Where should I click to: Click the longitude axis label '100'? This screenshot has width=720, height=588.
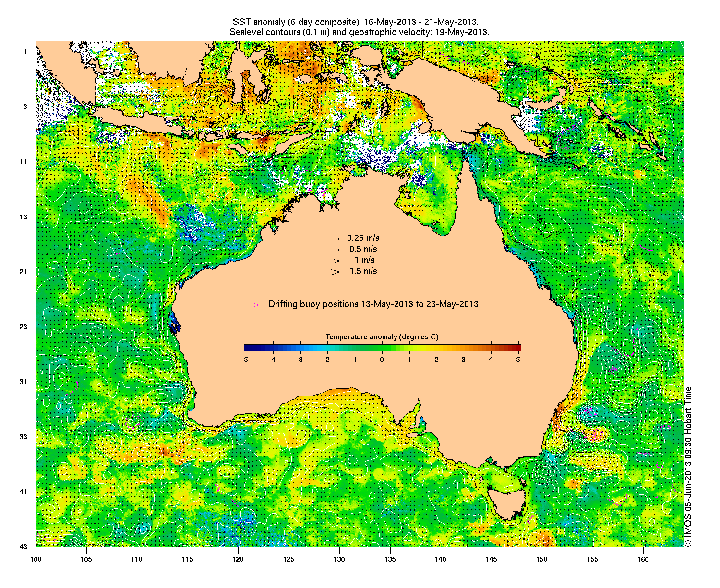coord(36,559)
